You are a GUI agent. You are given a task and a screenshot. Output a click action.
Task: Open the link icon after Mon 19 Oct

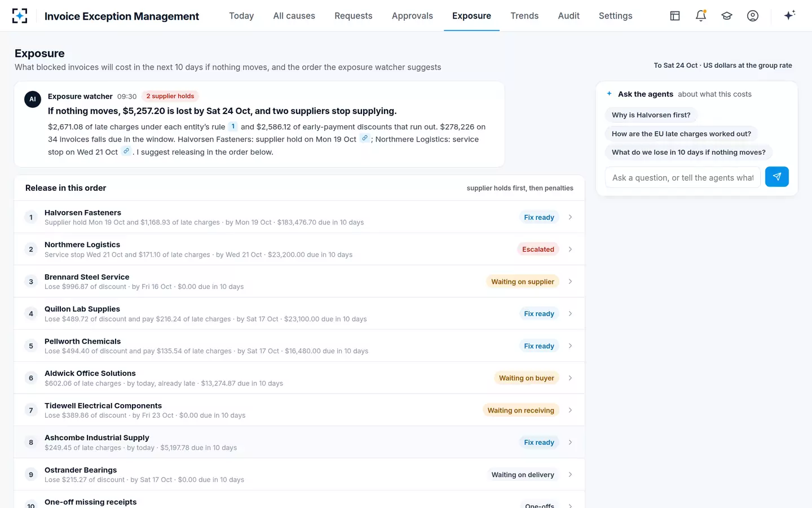[x=365, y=138]
